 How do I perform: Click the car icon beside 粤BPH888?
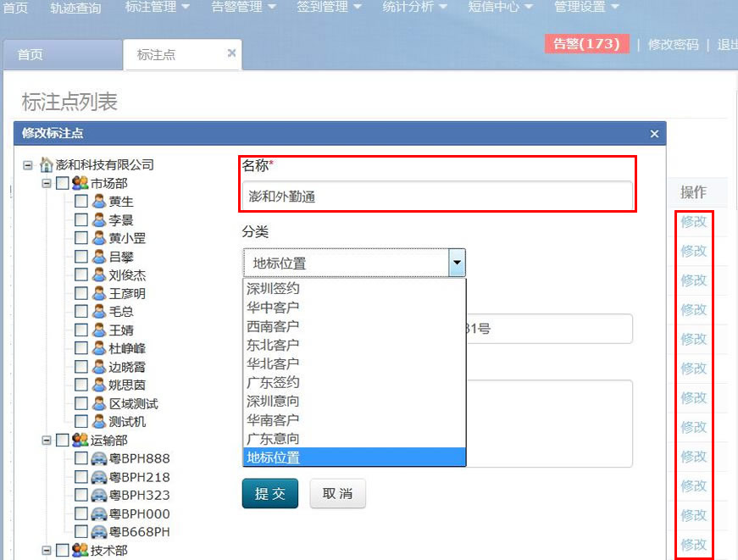[x=99, y=458]
